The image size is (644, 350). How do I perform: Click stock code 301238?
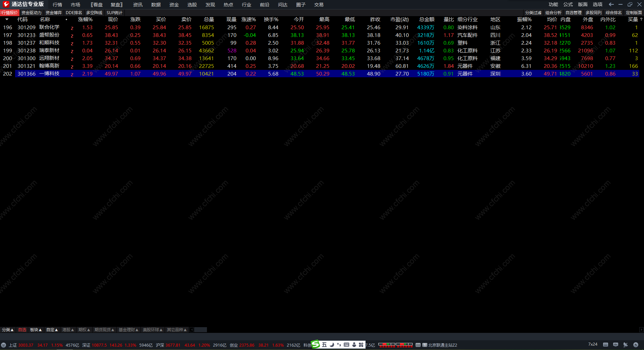pos(26,50)
